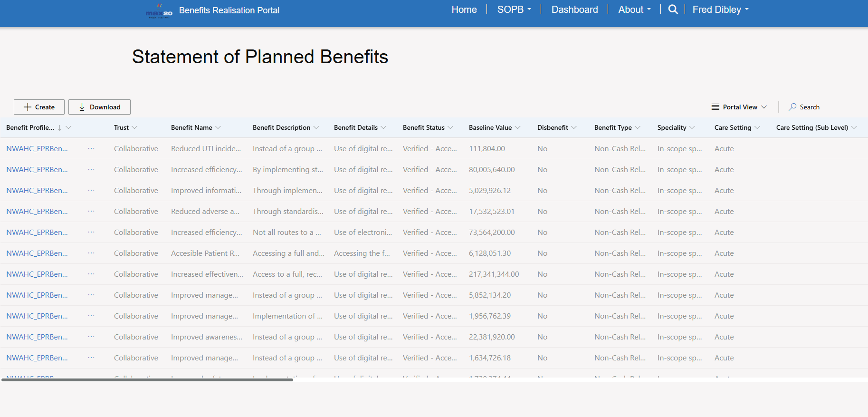
Task: Open the About dropdown menu
Action: (x=634, y=10)
